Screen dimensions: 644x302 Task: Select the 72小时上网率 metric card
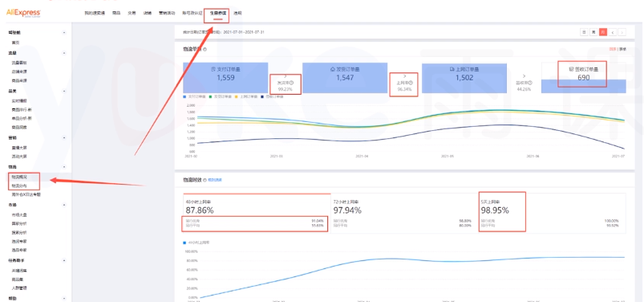404,214
